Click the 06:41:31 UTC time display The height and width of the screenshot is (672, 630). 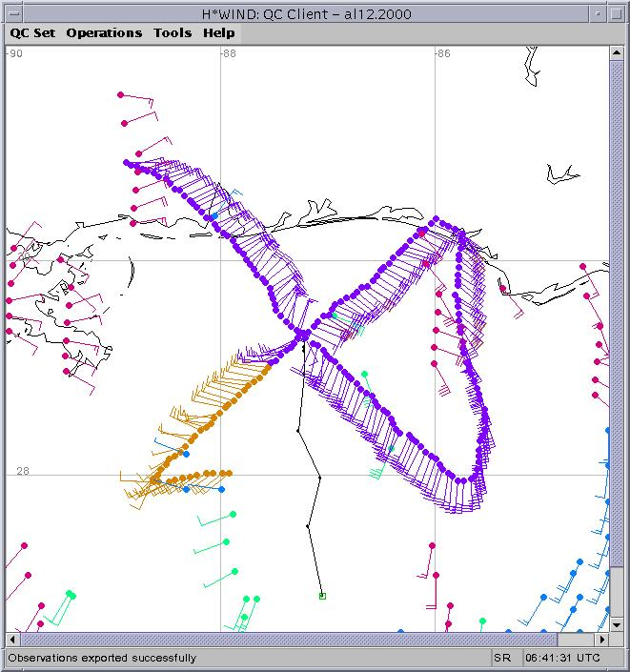(562, 658)
